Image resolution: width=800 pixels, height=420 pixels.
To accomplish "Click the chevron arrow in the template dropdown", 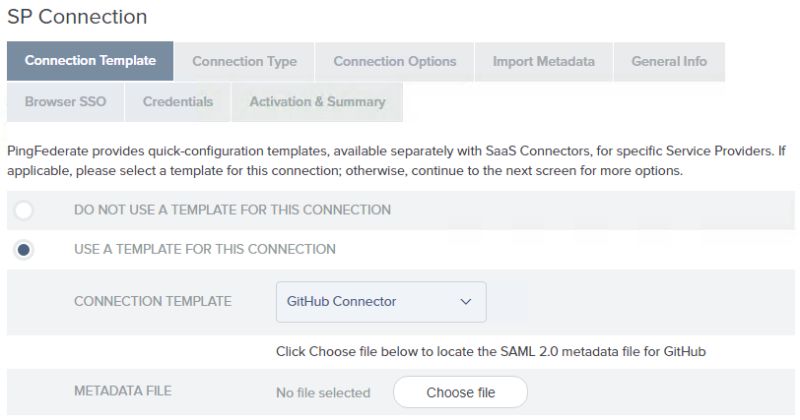I will [x=465, y=301].
